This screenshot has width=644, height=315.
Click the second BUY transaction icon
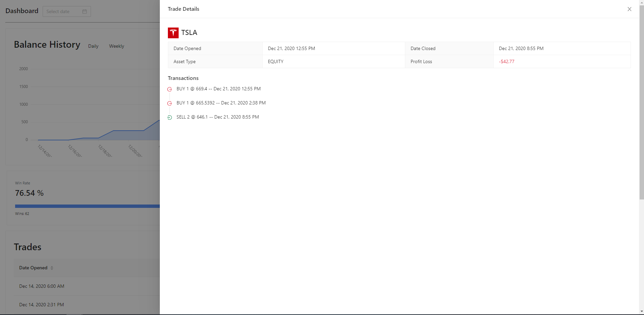170,103
